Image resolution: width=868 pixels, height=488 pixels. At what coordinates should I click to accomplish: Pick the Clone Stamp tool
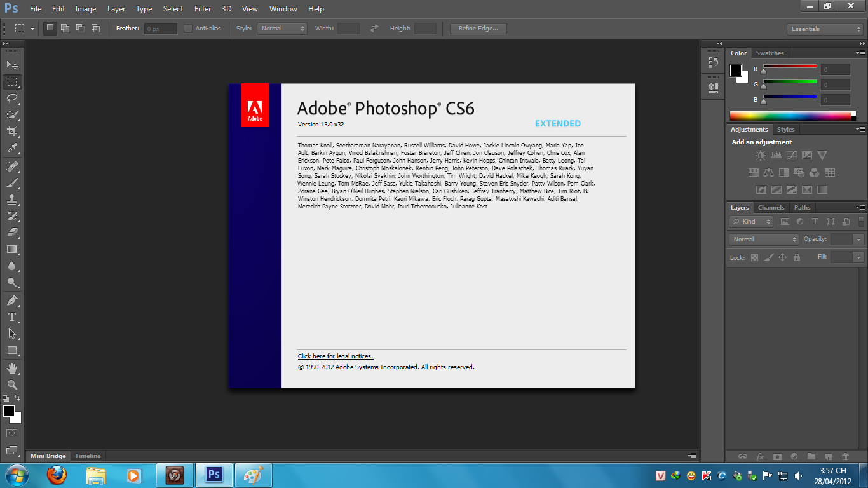pyautogui.click(x=12, y=200)
